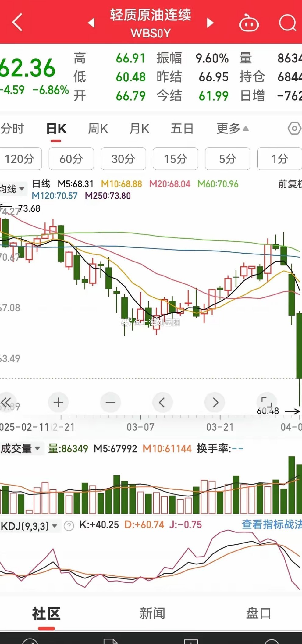Select the 周K chart tab
This screenshot has height=644, width=302.
(x=98, y=129)
